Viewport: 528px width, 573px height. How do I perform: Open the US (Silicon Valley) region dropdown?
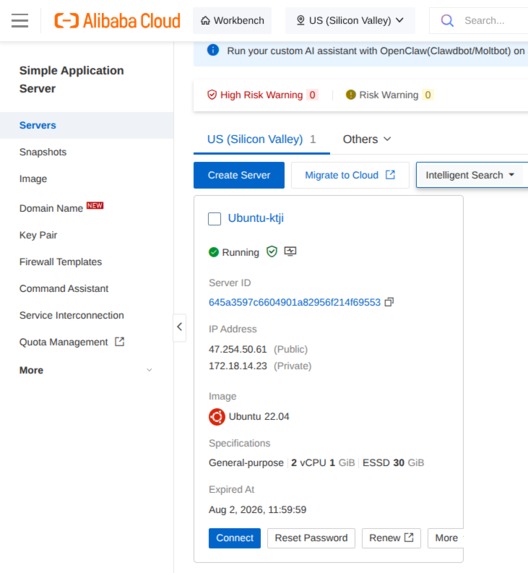point(350,20)
